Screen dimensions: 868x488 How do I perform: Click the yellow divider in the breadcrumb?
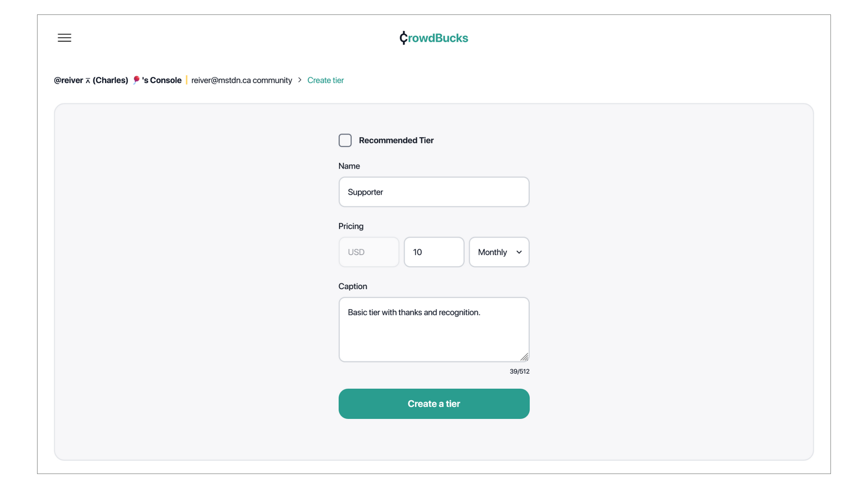point(186,80)
